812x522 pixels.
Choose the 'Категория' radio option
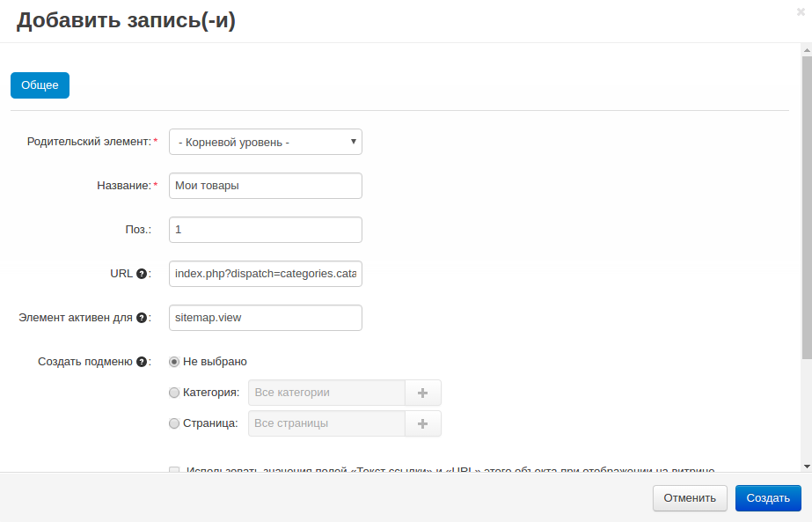point(174,393)
